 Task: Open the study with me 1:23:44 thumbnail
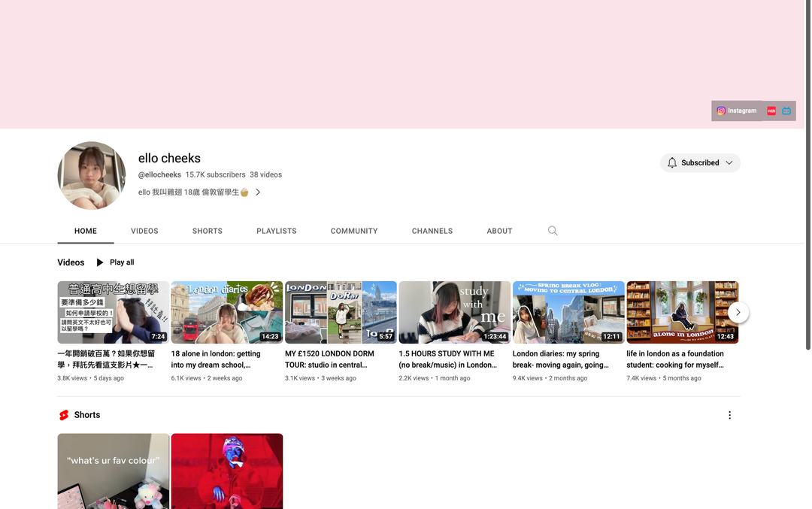[455, 312]
